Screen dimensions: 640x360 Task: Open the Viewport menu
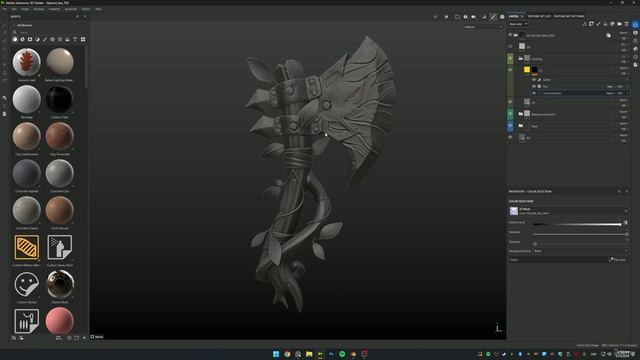tap(54, 9)
